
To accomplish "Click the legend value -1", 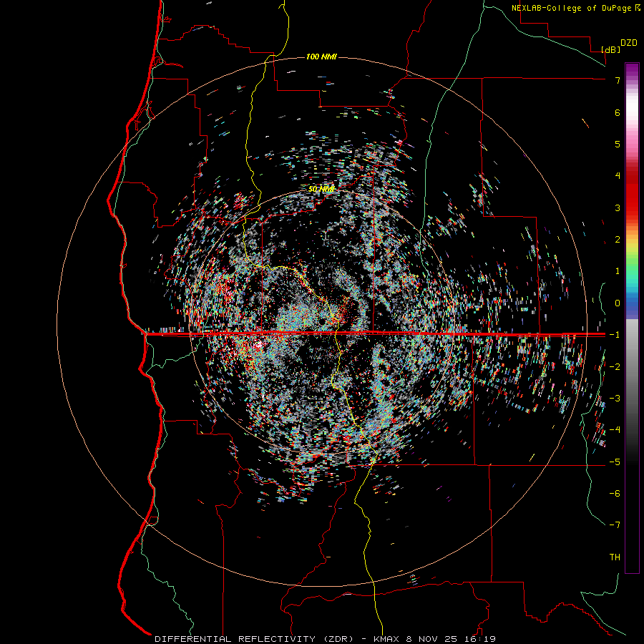I will 615,335.
